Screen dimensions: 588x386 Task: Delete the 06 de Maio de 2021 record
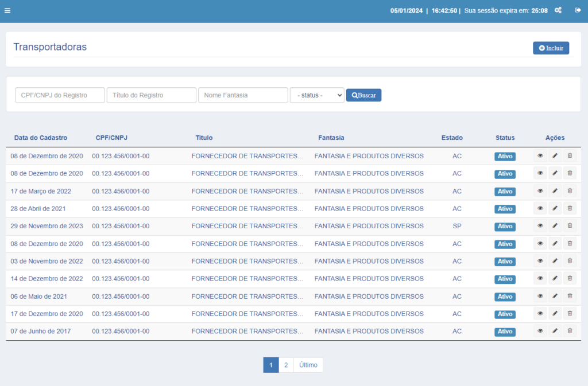(570, 296)
